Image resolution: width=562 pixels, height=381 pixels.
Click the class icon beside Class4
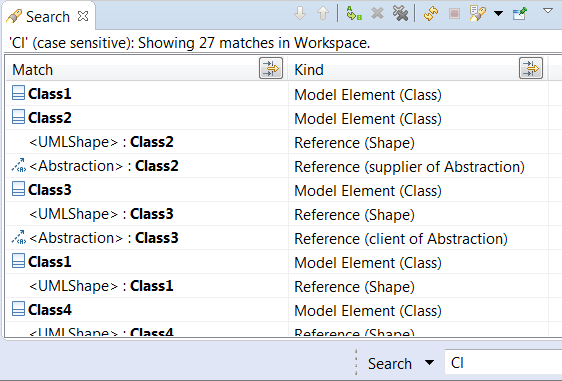click(18, 309)
